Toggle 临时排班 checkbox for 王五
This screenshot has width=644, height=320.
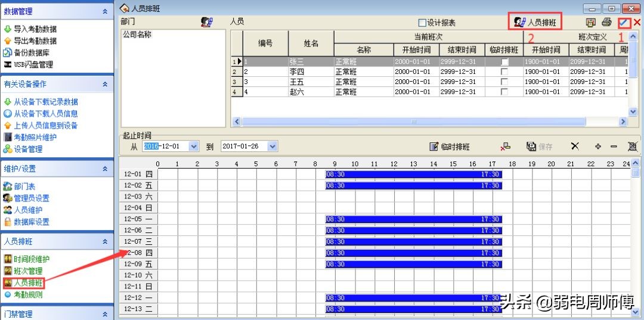coord(504,82)
